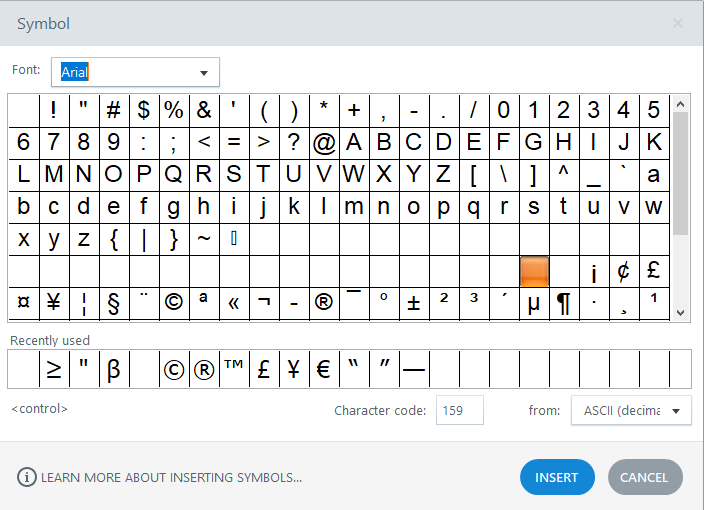The height and width of the screenshot is (510, 704).
Task: Choose the Euro sign from recently used
Action: [324, 370]
